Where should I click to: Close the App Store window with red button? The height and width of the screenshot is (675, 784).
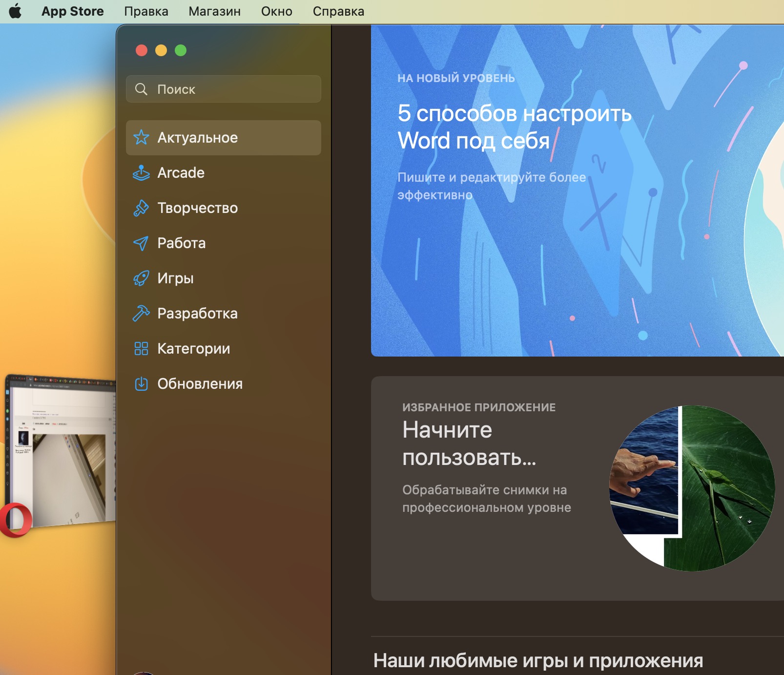coord(142,50)
